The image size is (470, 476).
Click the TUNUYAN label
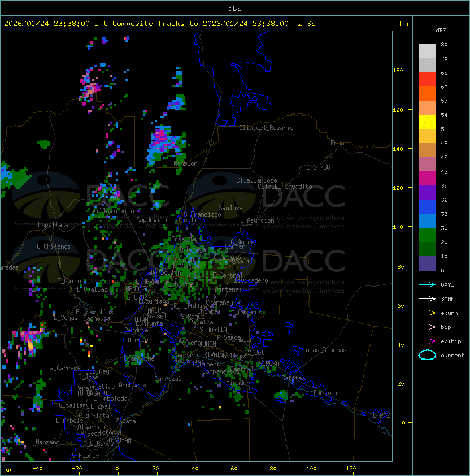(120, 440)
